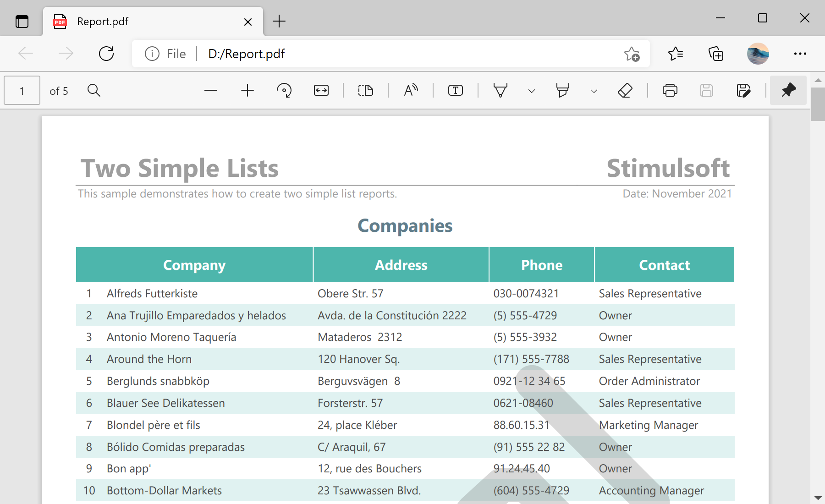Close the Report.pdf tab
Screen dimensions: 825x504
pos(248,22)
